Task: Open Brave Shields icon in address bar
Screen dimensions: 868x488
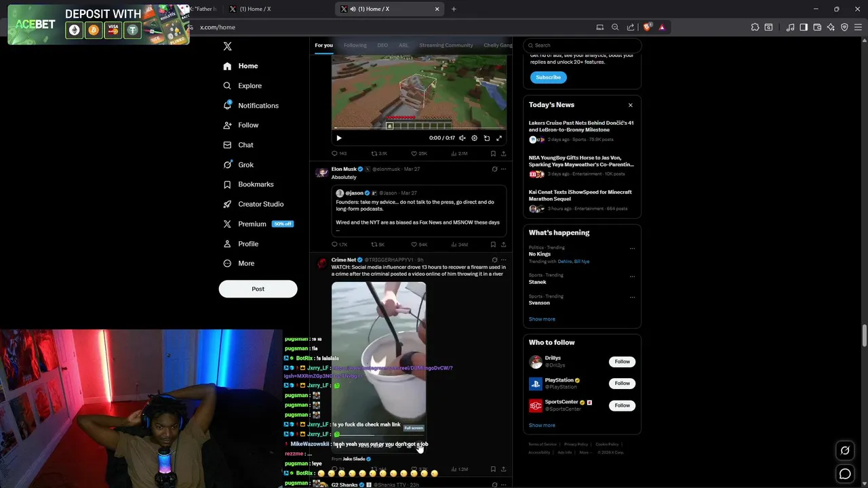Action: 648,27
